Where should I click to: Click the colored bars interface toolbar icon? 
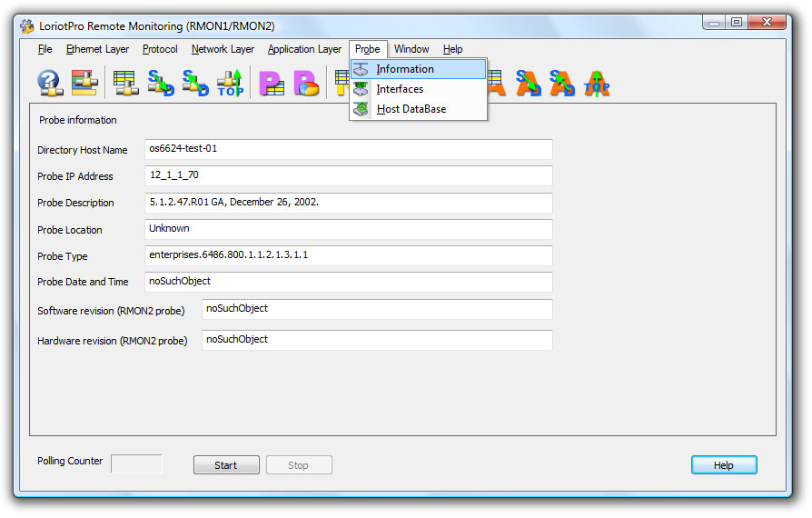coord(84,84)
